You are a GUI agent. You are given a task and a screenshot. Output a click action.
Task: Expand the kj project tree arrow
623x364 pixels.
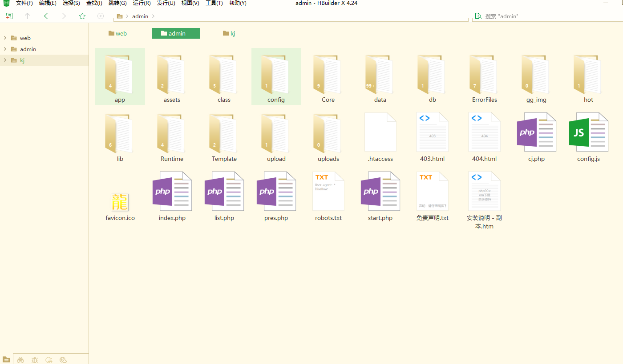click(x=5, y=60)
